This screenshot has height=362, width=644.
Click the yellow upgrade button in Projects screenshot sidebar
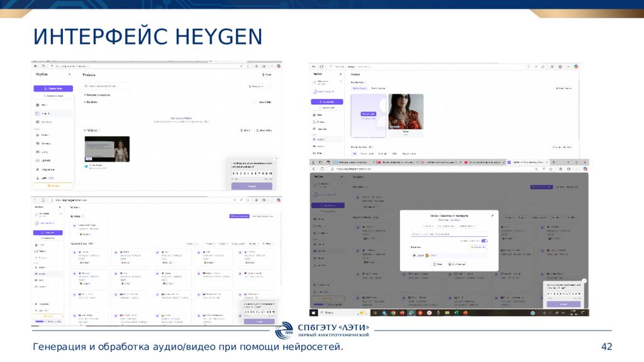[x=53, y=186]
